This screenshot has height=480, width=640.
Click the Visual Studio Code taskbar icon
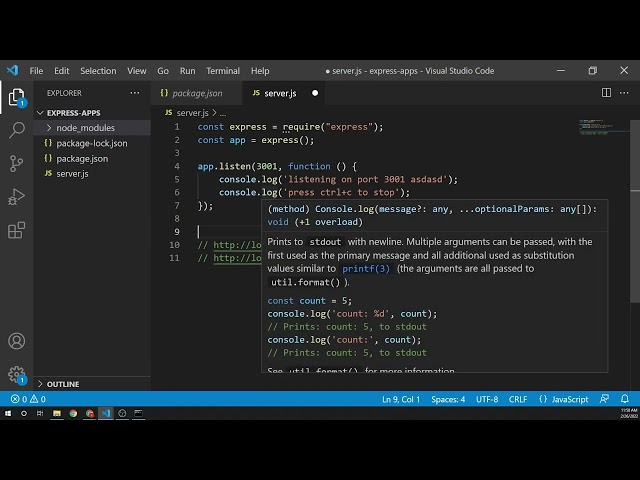pyautogui.click(x=106, y=413)
